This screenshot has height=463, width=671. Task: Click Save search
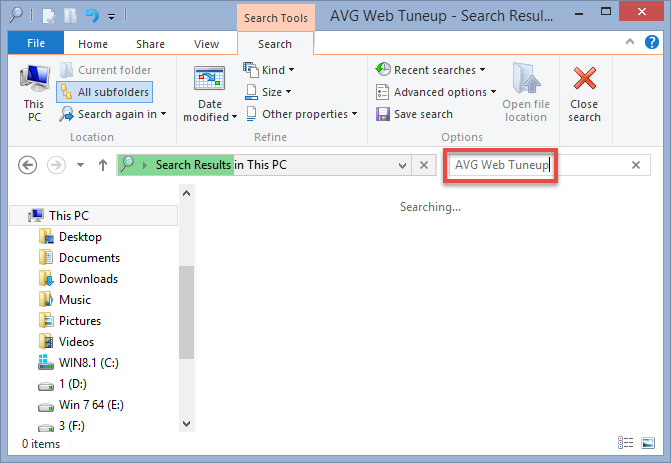414,114
